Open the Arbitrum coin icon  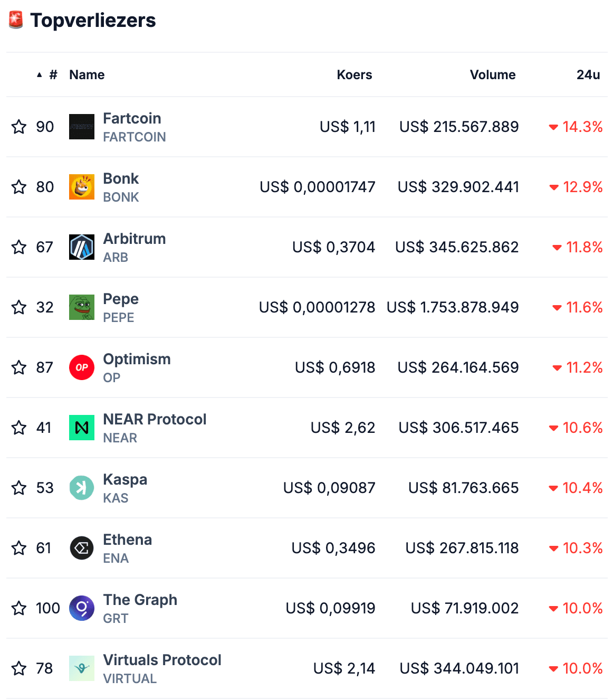[x=82, y=247]
